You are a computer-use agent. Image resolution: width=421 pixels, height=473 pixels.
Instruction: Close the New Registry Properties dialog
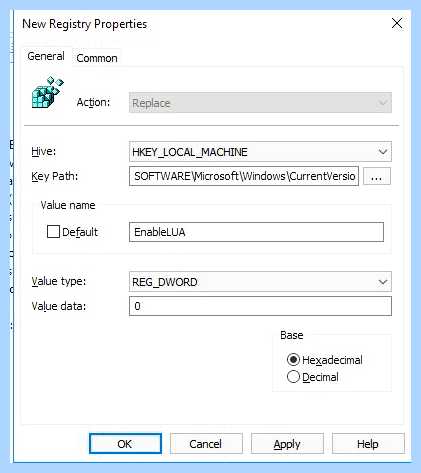397,23
